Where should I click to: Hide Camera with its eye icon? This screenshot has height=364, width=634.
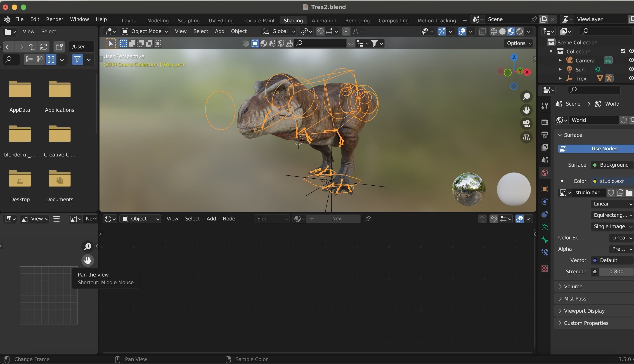pyautogui.click(x=631, y=60)
